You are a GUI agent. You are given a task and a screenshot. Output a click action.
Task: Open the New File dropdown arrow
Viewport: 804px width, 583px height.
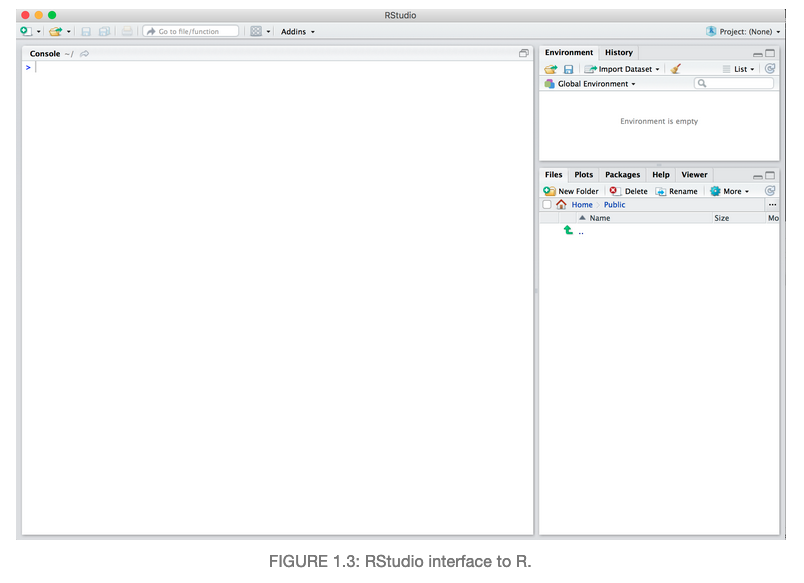[38, 32]
